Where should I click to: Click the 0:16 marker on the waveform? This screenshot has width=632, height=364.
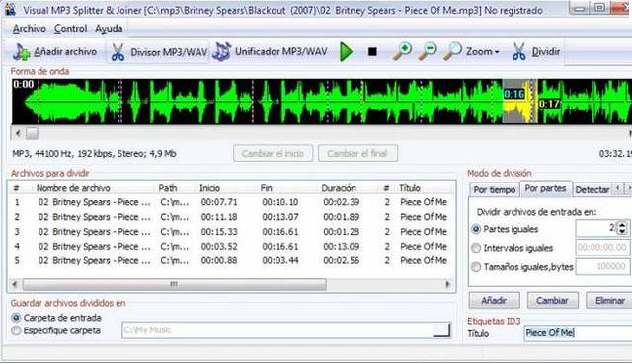tap(514, 95)
